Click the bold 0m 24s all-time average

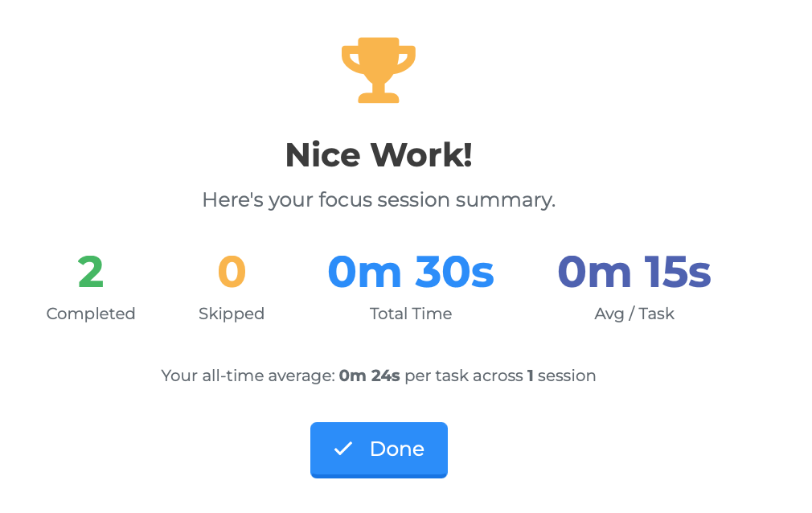pos(370,376)
